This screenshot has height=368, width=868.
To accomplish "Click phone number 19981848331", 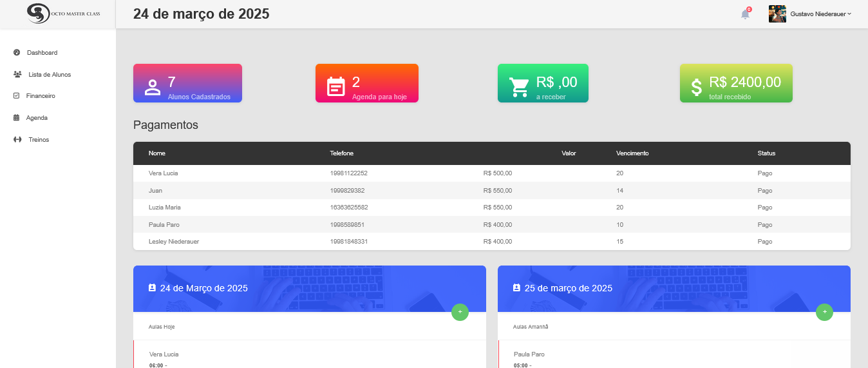I will (x=348, y=242).
